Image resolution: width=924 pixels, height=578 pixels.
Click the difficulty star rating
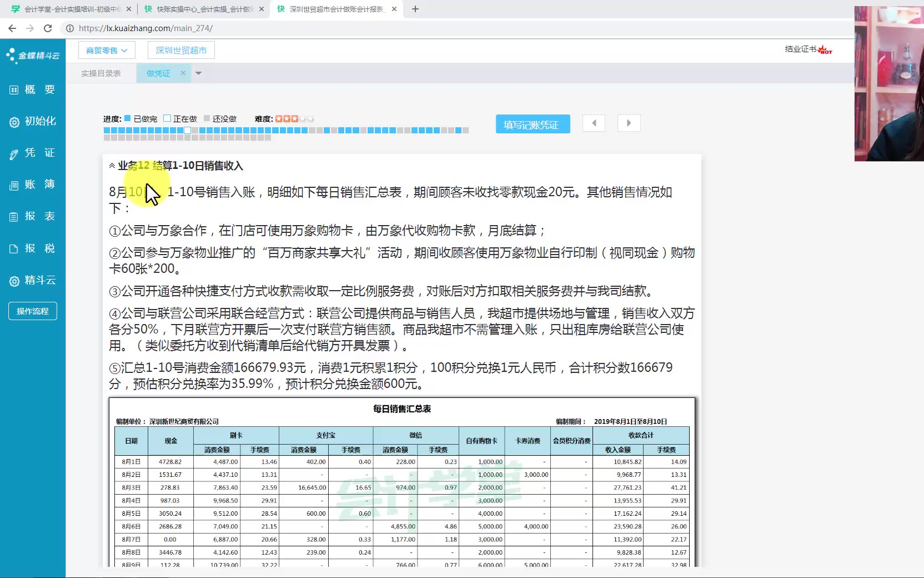coord(294,119)
